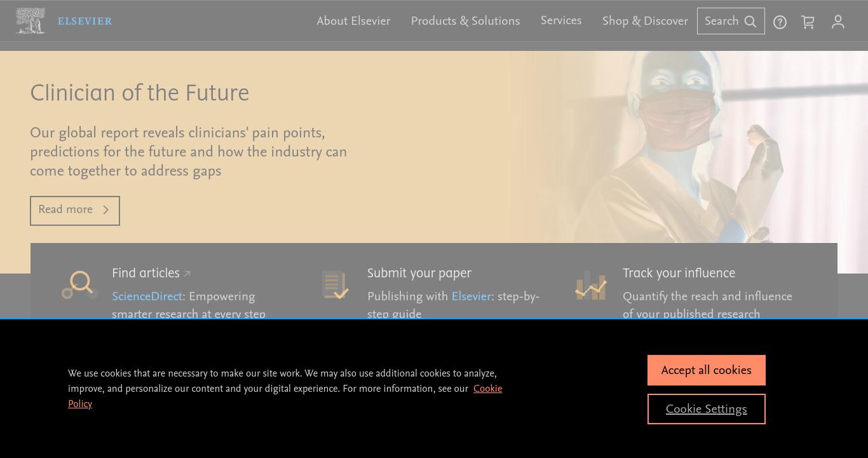868x458 pixels.
Task: Follow the ScienceDirect link
Action: click(147, 297)
